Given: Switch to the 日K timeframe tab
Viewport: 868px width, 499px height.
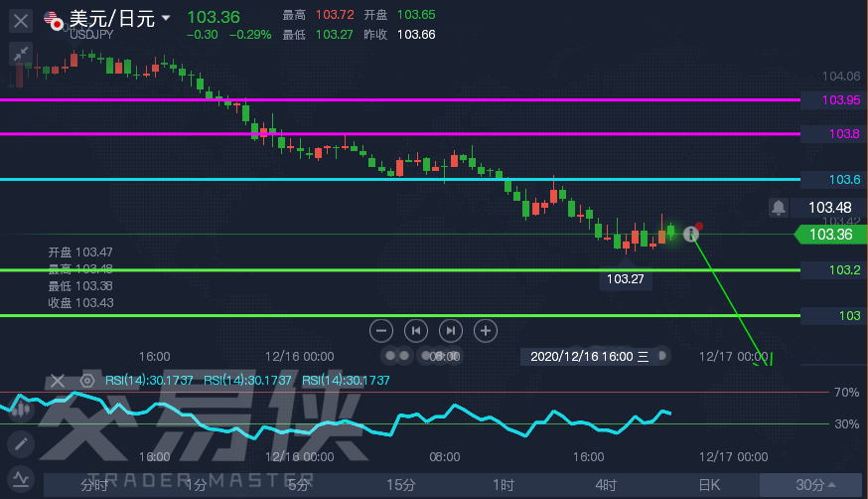Looking at the screenshot, I should (709, 485).
